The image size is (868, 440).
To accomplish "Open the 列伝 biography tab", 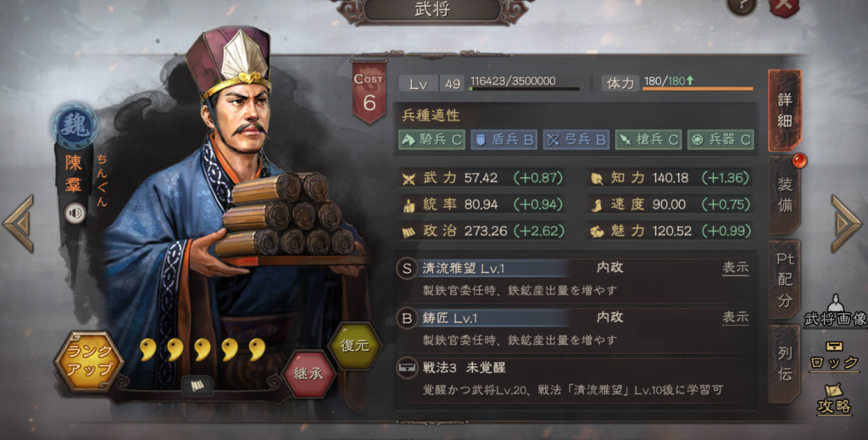I will point(785,365).
